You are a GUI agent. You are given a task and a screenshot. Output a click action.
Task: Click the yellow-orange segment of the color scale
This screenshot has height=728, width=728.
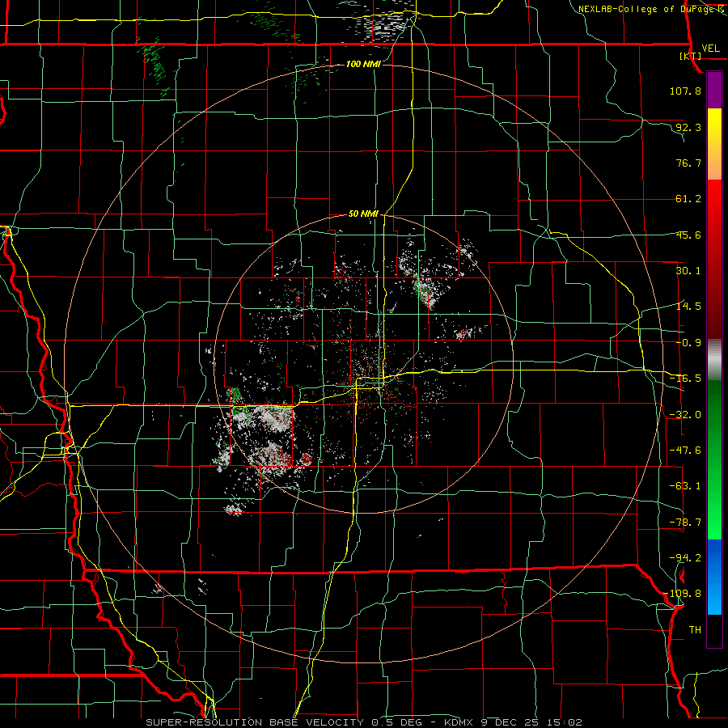714,144
